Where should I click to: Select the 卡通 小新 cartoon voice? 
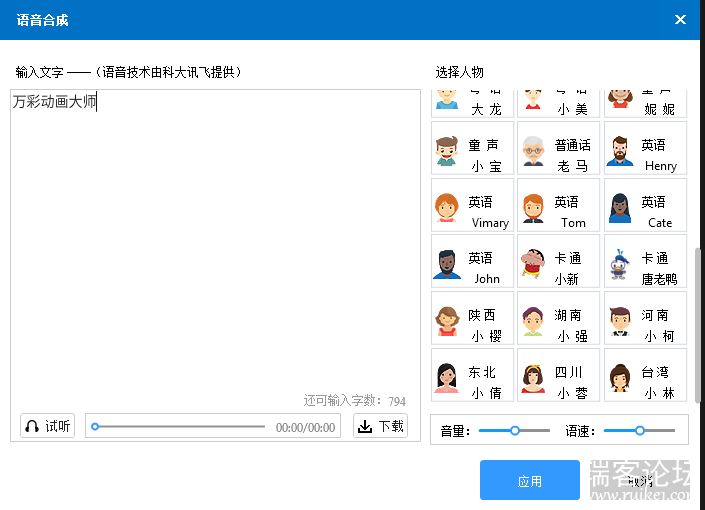[x=558, y=261]
